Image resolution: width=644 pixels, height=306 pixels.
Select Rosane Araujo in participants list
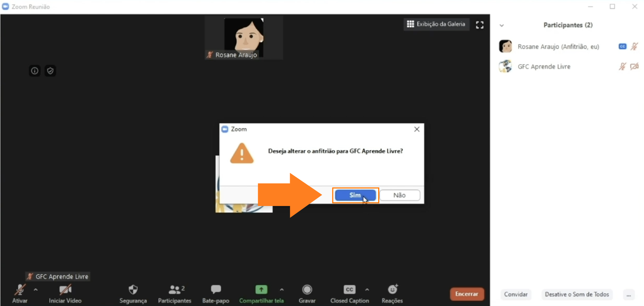[568, 46]
